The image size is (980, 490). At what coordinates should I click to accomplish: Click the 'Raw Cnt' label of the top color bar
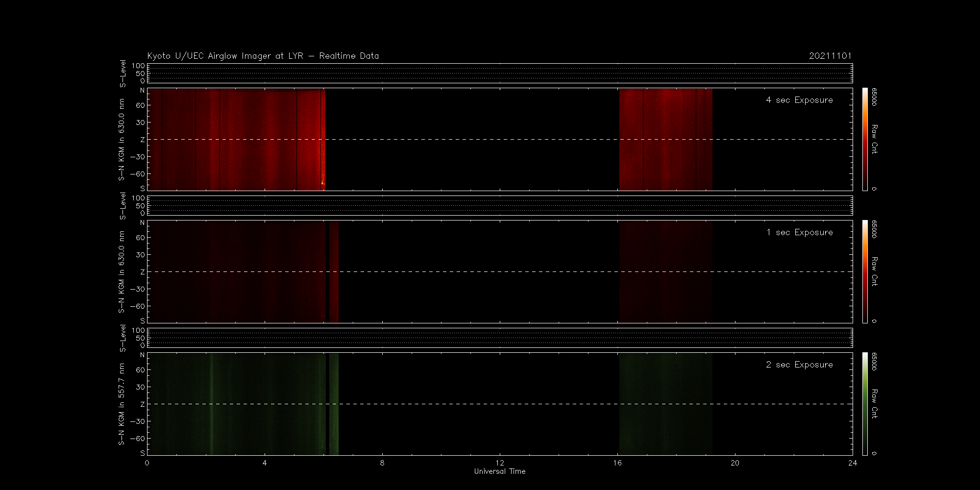[x=875, y=139]
